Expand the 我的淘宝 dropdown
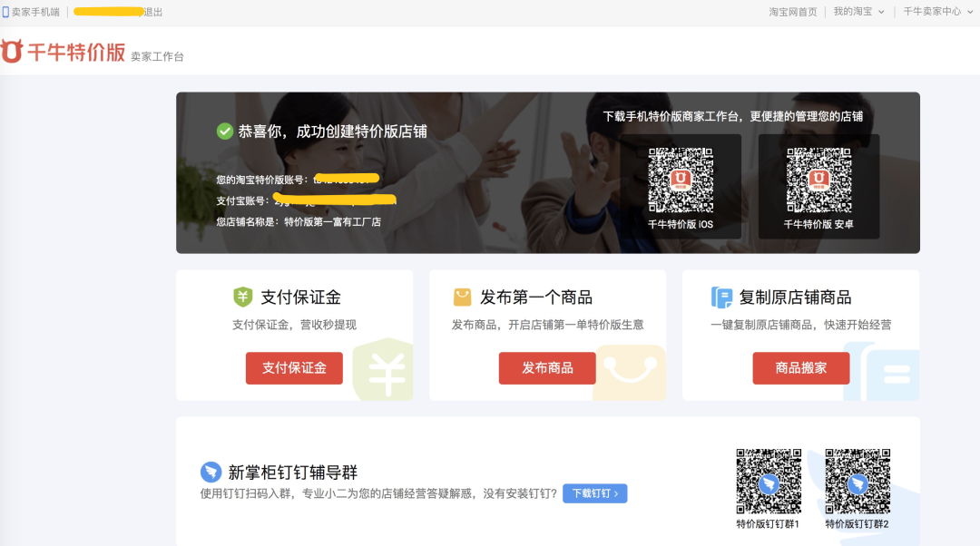Screen dimensions: 980x546 (x=858, y=12)
